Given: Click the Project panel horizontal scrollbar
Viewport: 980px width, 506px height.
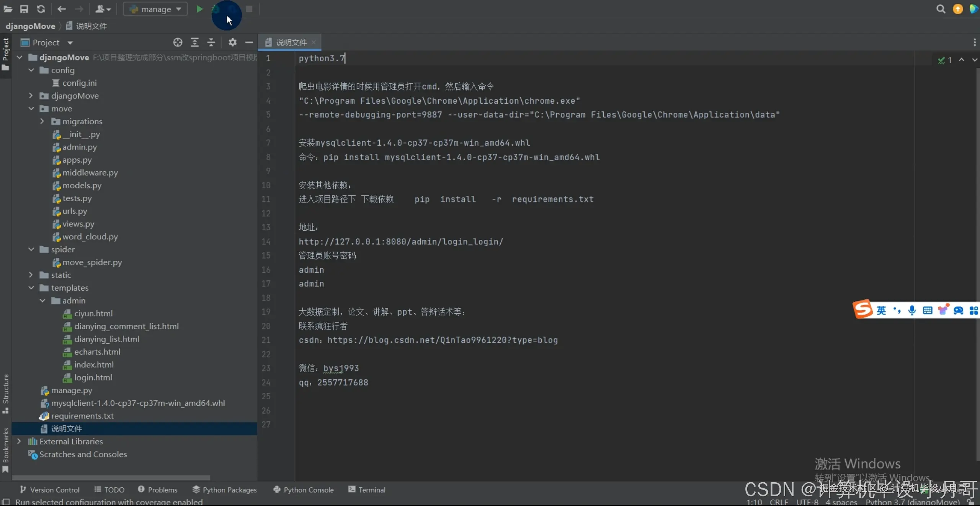Looking at the screenshot, I should [111, 477].
